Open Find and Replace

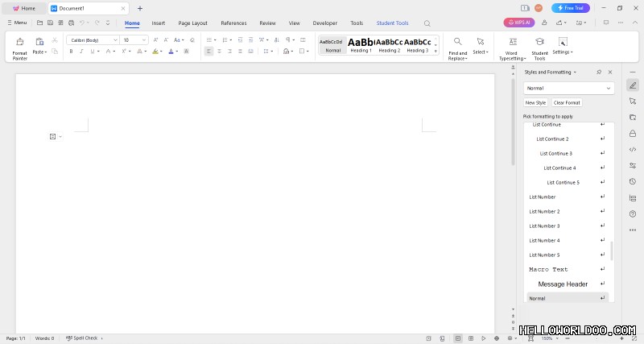[457, 49]
